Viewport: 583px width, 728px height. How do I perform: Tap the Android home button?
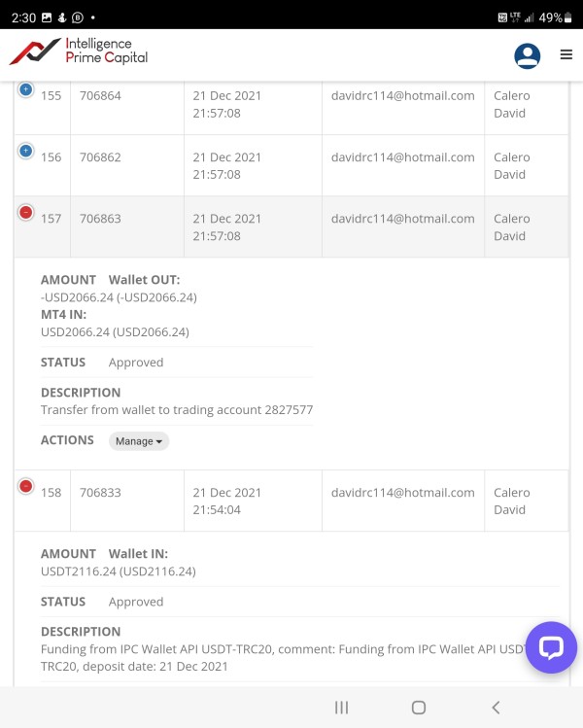point(419,708)
